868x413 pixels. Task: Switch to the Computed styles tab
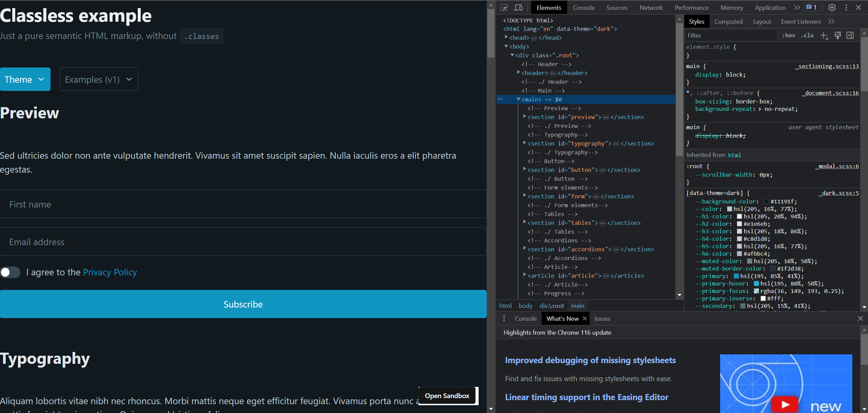click(728, 21)
